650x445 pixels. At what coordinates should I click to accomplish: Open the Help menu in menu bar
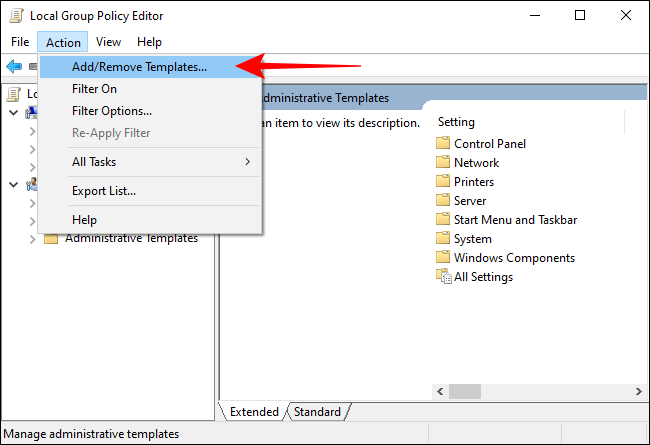[149, 42]
